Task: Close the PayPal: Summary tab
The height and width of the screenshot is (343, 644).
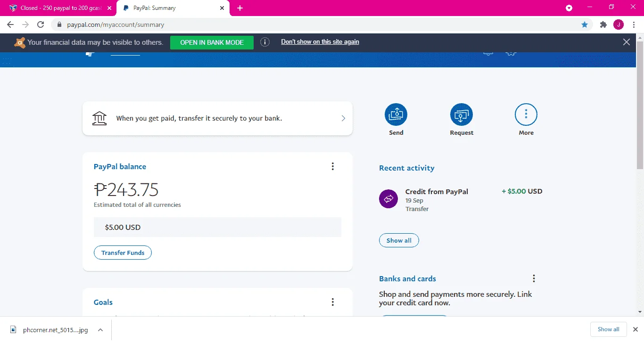Action: (x=222, y=8)
